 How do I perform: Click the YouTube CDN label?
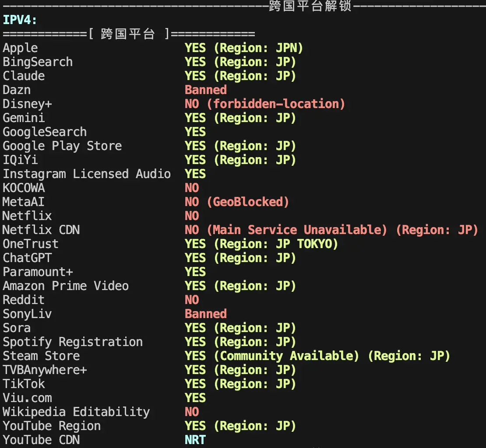(41, 440)
